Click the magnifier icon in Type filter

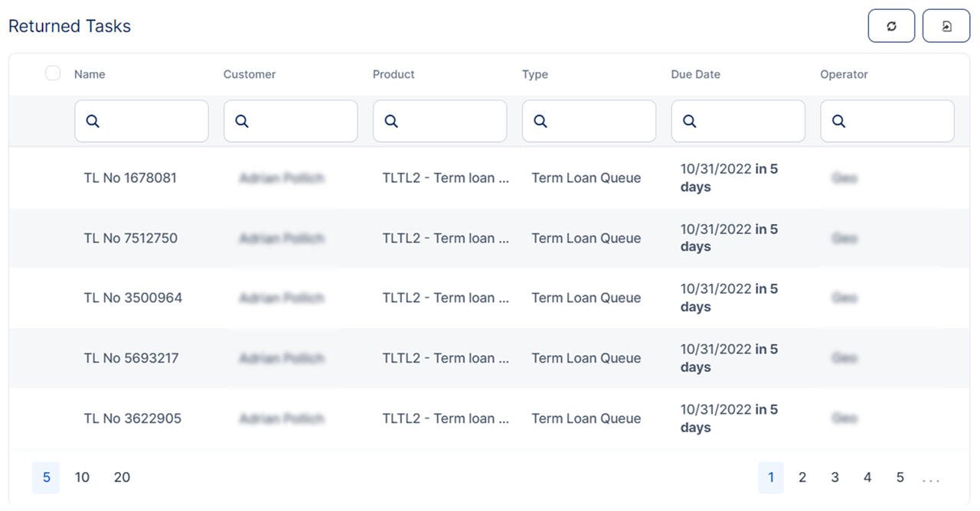(x=541, y=121)
